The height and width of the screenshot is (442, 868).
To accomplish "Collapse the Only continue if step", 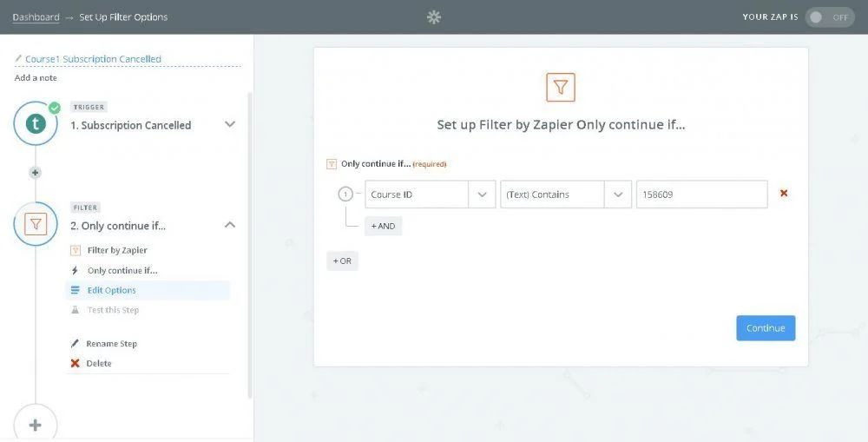I will pyautogui.click(x=230, y=224).
